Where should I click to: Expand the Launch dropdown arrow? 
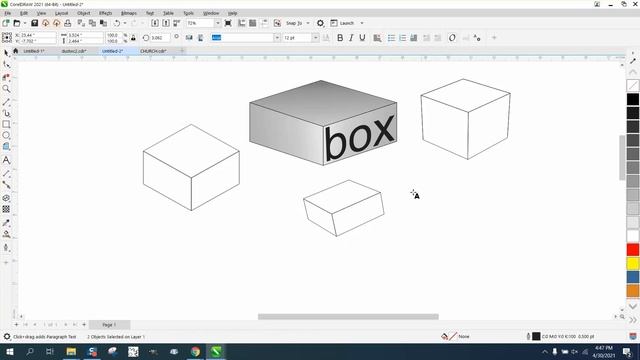[362, 23]
